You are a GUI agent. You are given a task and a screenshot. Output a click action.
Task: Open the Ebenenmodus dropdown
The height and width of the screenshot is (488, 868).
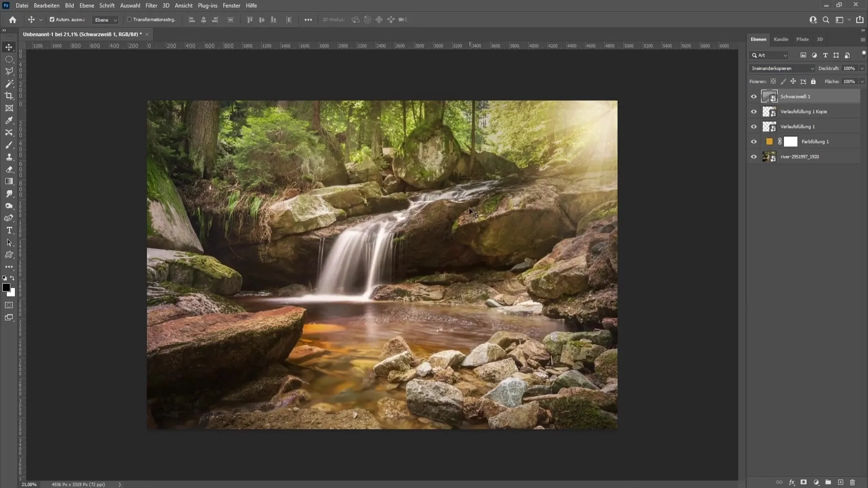tap(782, 68)
